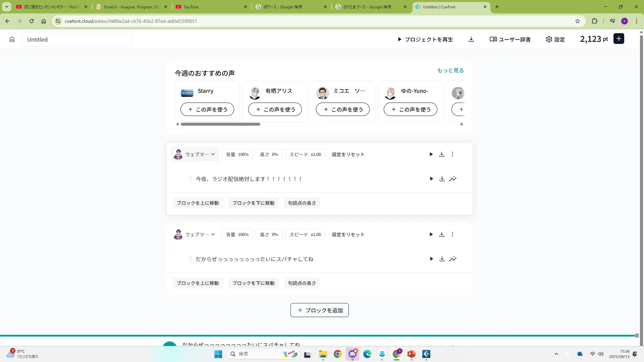Open the 音量 100% control in second block

tap(237, 234)
